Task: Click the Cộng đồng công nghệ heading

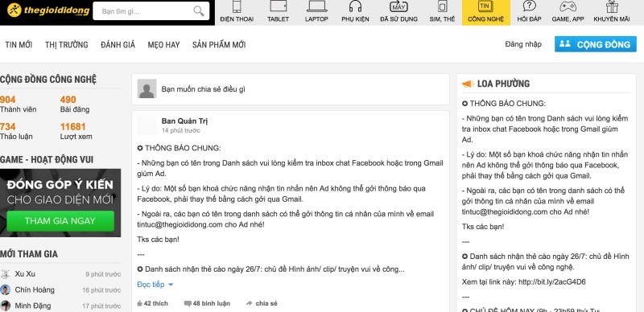Action: pos(48,80)
